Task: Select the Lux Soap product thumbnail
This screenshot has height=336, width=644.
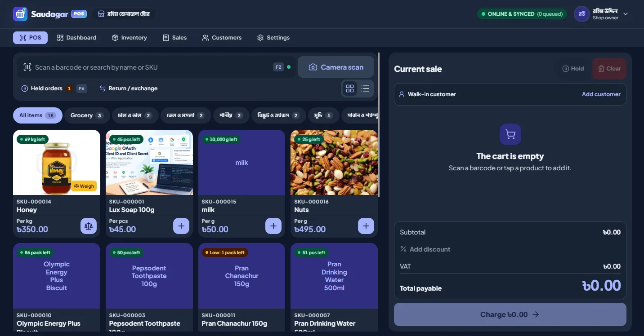Action: coord(149,162)
